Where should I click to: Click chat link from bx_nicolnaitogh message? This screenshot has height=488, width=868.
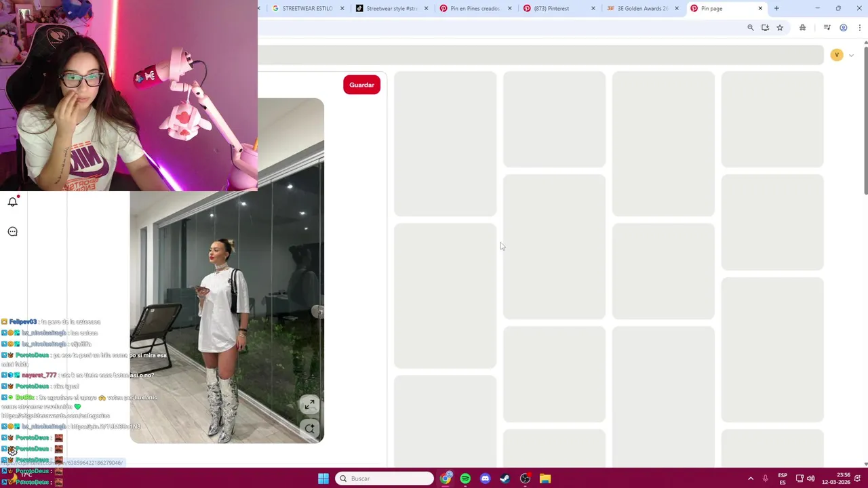tap(106, 427)
